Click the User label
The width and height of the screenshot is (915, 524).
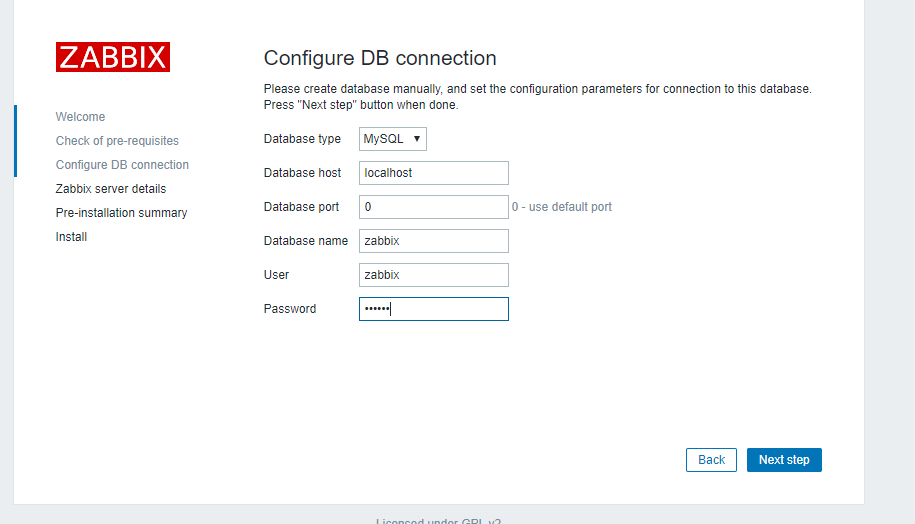(x=276, y=275)
